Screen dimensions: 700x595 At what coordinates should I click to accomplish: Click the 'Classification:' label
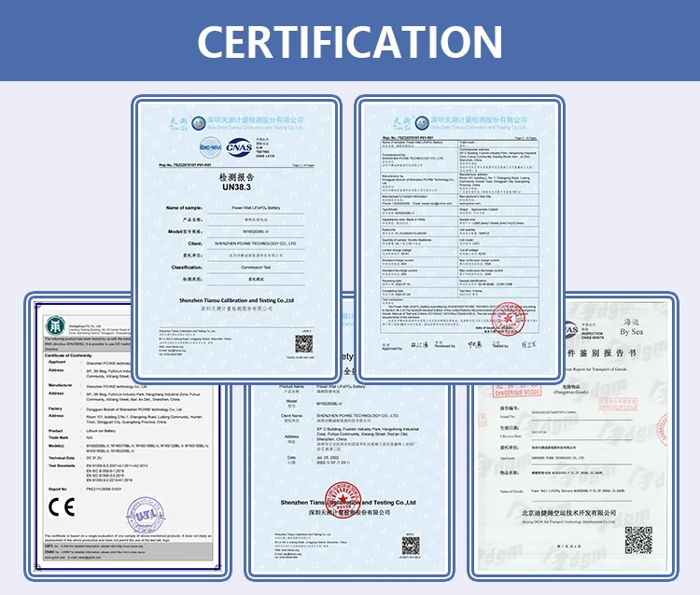point(187,267)
